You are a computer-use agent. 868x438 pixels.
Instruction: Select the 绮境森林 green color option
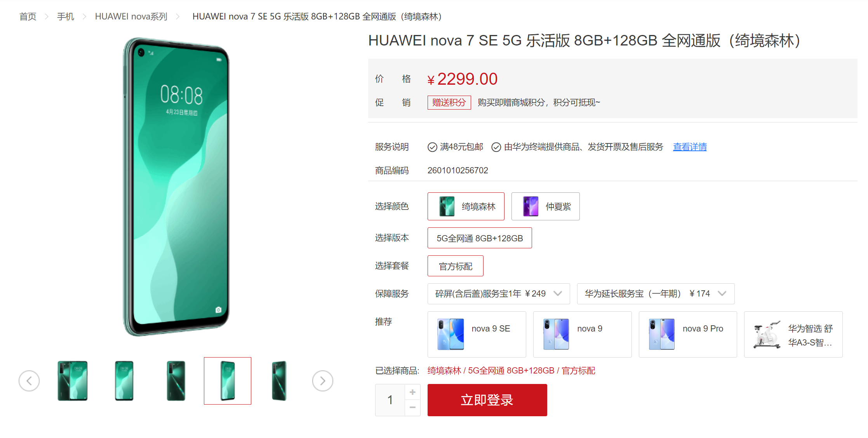point(466,206)
